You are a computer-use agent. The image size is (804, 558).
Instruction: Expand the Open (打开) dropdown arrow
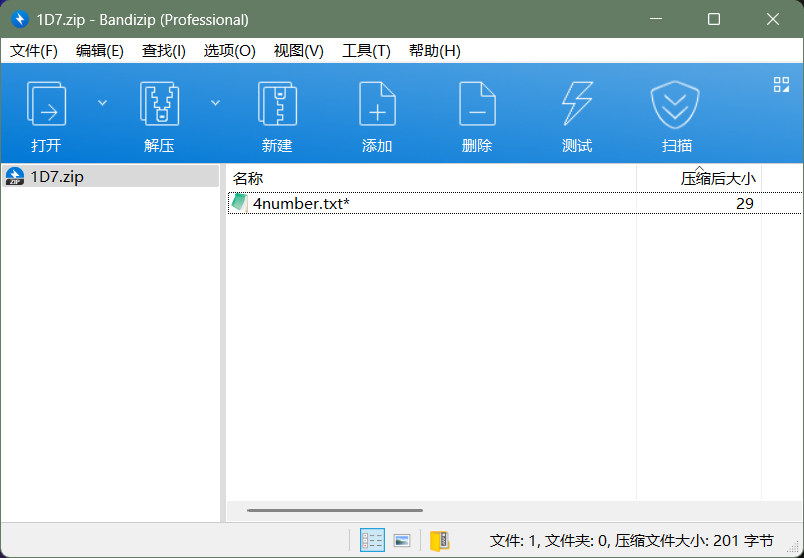103,103
